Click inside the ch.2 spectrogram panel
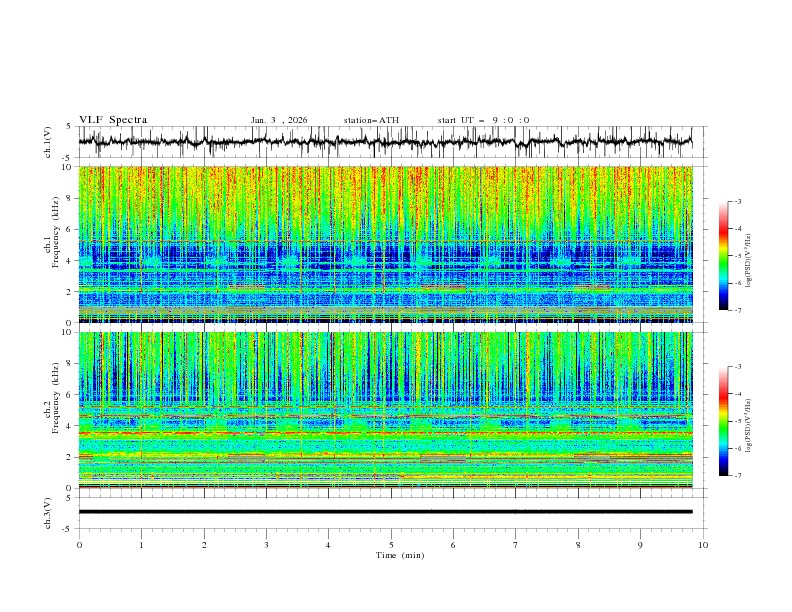This screenshot has width=792, height=612. (385, 410)
